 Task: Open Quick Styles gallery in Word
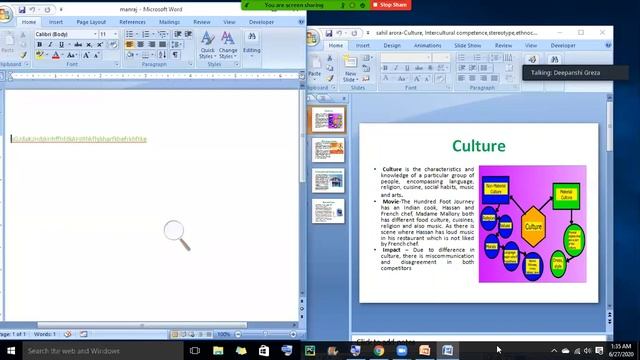coord(207,45)
